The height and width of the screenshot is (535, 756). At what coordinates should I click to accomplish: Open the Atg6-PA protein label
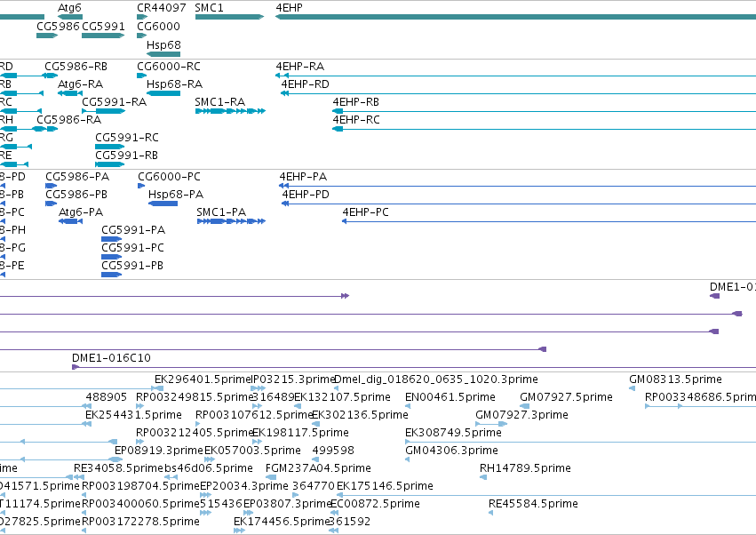[x=81, y=212]
